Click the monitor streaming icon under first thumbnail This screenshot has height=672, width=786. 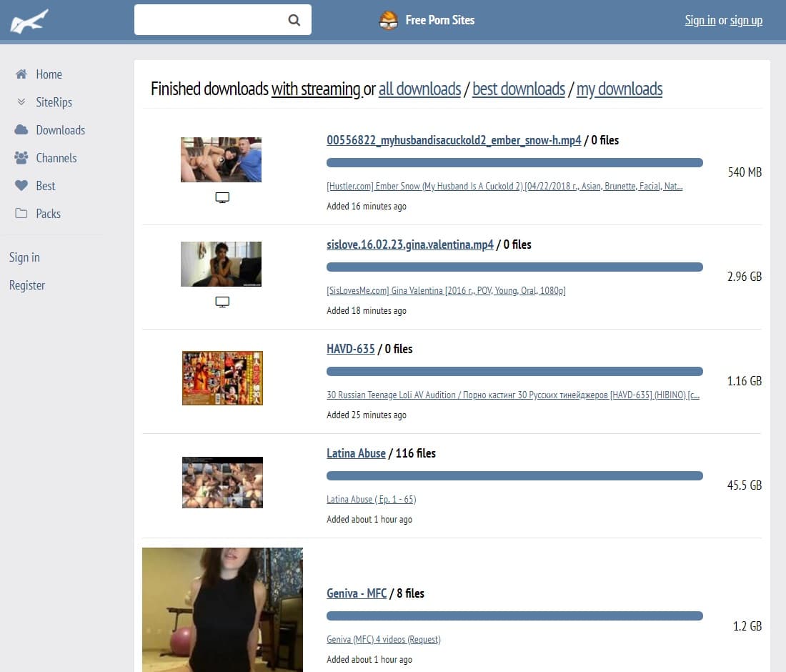click(222, 198)
